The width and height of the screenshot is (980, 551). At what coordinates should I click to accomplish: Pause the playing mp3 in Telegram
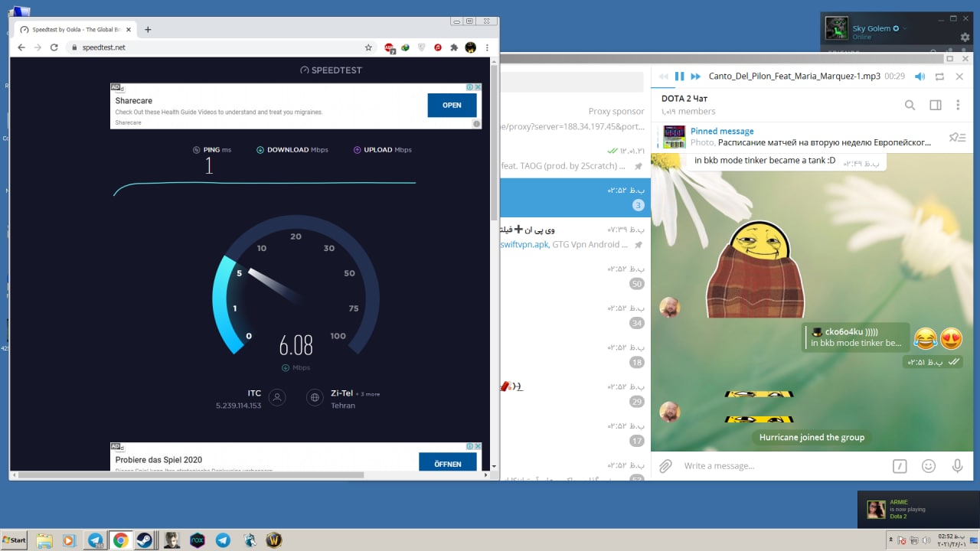coord(679,77)
